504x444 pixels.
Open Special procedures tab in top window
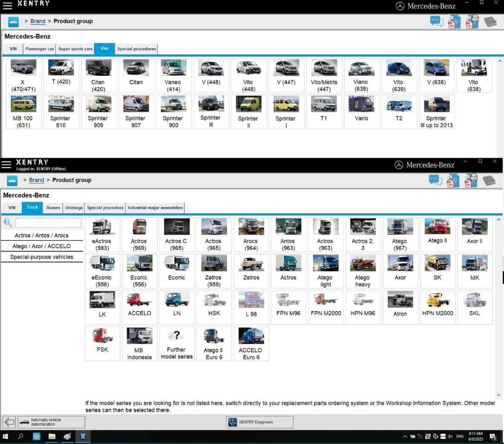pos(136,49)
